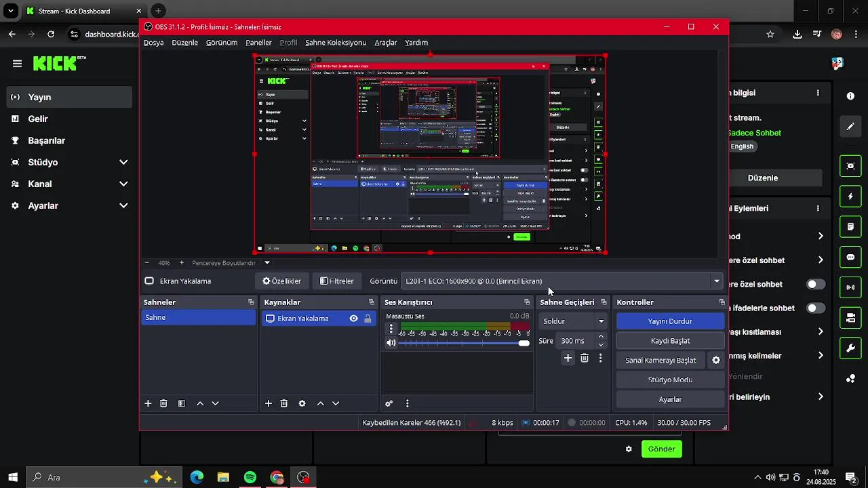
Task: Add a new scene in Sahneler panel
Action: click(148, 403)
